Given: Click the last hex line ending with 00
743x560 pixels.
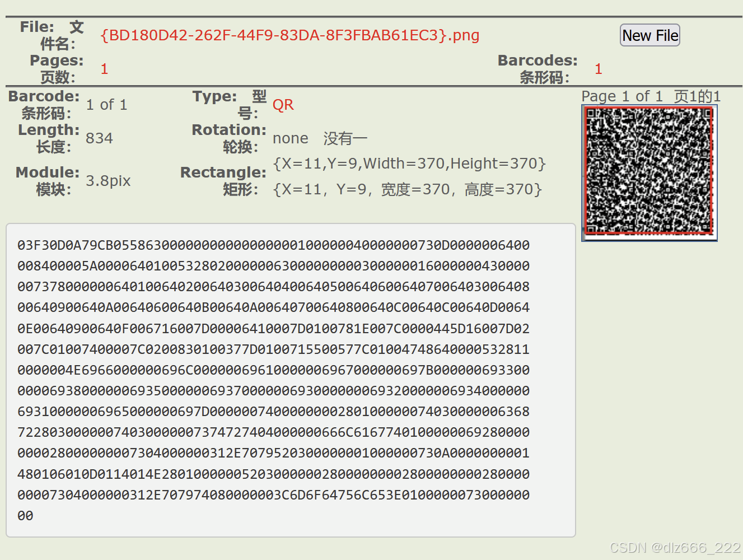Looking at the screenshot, I should [25, 515].
